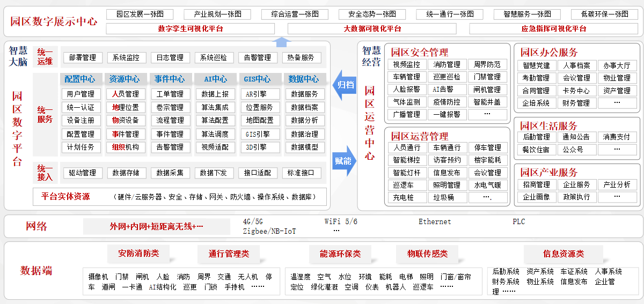
Task: Select 视频监控 under 园区安全管理
Action: (407, 65)
